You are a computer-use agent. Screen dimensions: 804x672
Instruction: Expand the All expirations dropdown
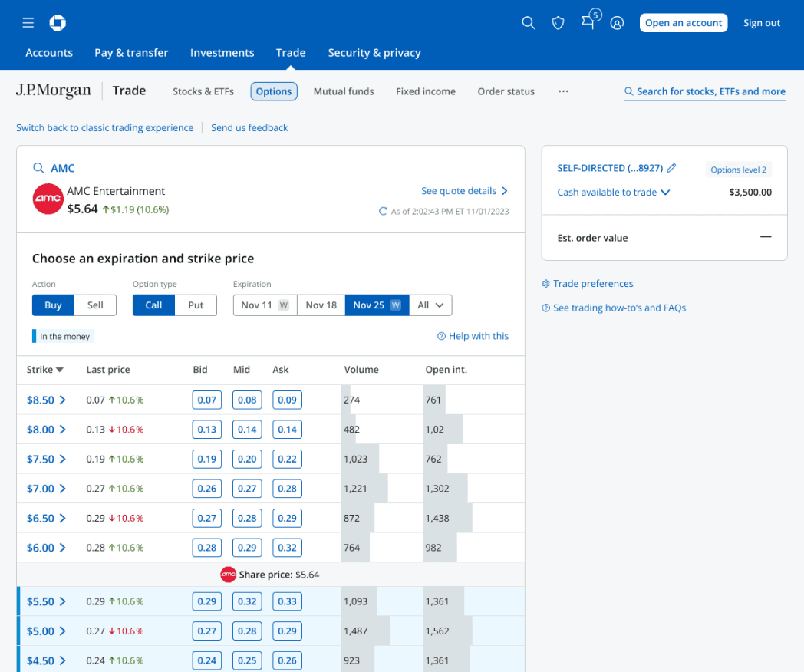point(430,305)
